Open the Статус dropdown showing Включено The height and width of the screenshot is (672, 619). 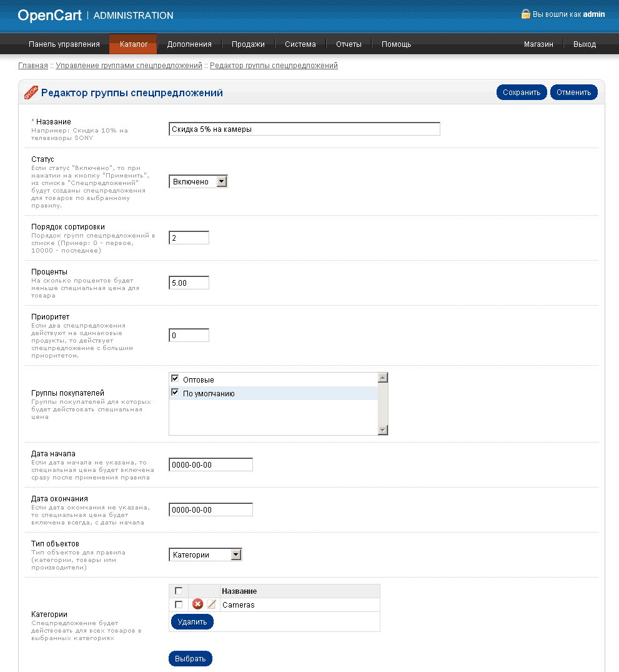(198, 182)
